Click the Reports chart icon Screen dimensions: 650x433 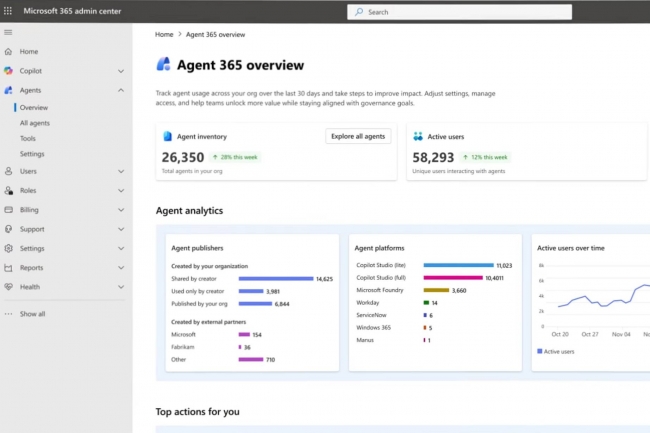tap(8, 268)
